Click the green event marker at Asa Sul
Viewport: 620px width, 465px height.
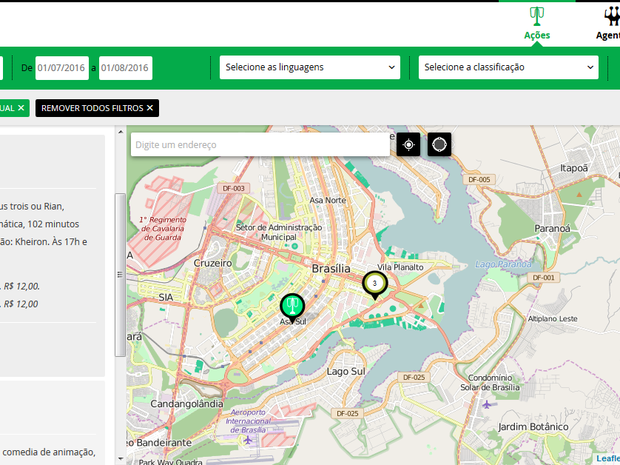pyautogui.click(x=292, y=306)
